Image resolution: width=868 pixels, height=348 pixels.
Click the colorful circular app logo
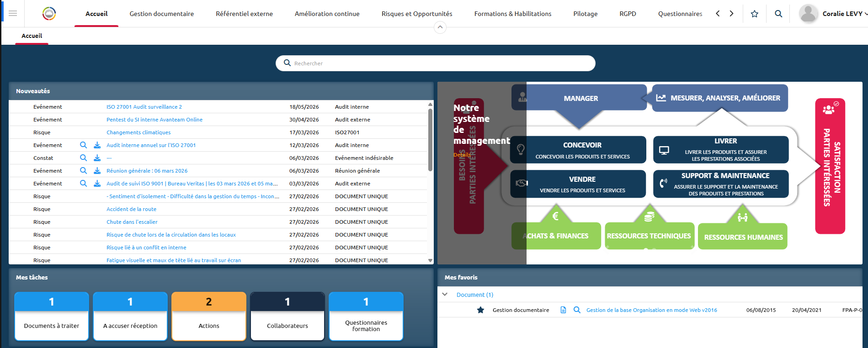[49, 14]
